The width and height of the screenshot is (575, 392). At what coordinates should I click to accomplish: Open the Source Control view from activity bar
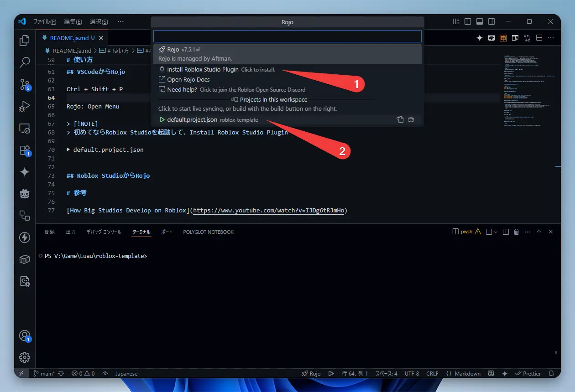click(x=24, y=84)
